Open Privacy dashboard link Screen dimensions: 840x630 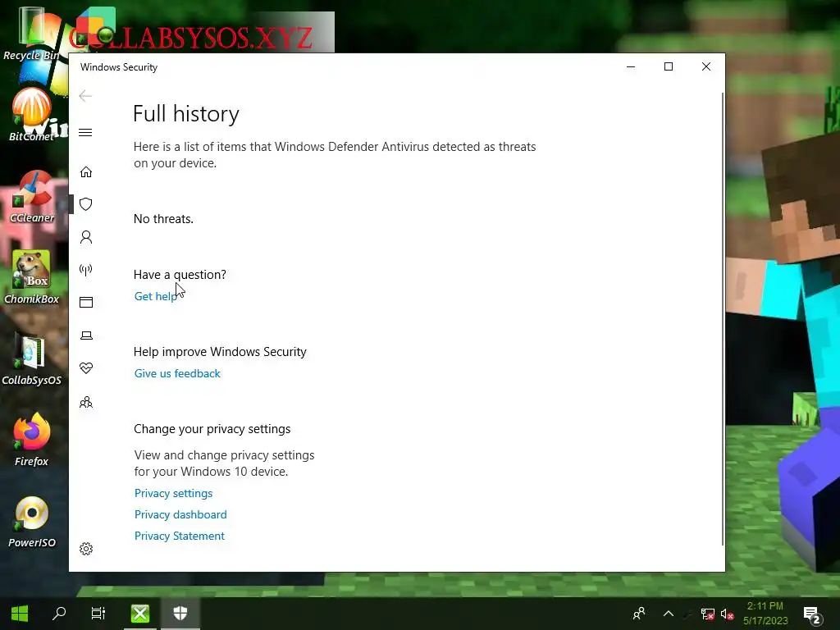tap(180, 515)
